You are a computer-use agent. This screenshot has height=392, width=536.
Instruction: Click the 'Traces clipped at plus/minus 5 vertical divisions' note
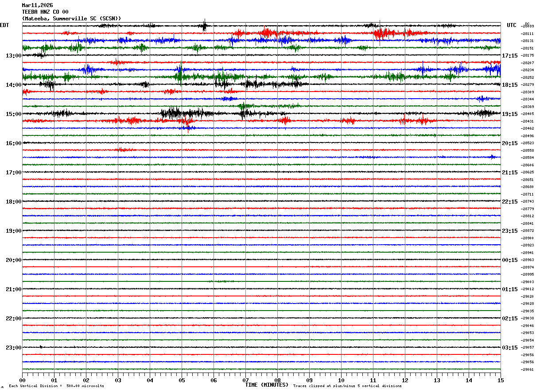click(x=347, y=386)
